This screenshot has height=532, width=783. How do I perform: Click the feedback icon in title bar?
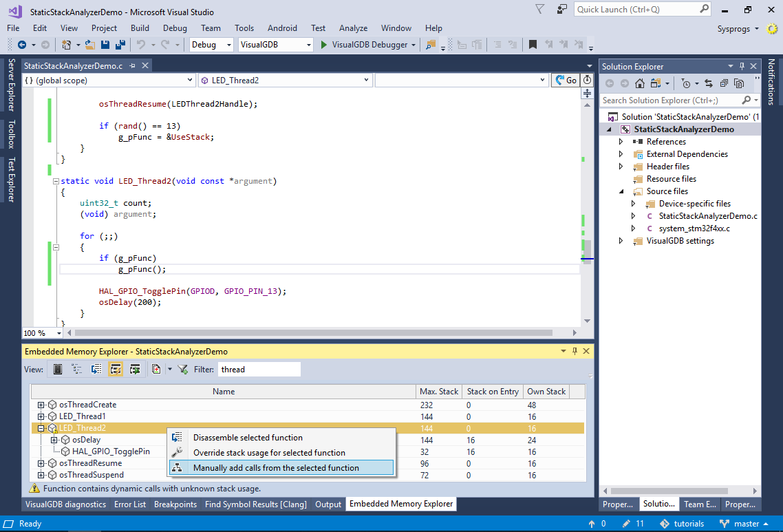tap(562, 10)
